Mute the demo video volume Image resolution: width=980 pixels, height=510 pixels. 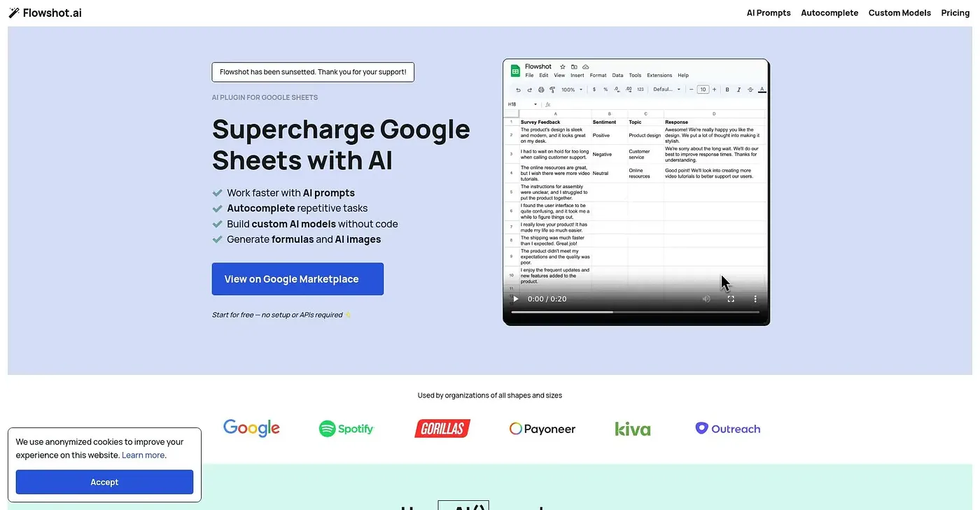[706, 299]
